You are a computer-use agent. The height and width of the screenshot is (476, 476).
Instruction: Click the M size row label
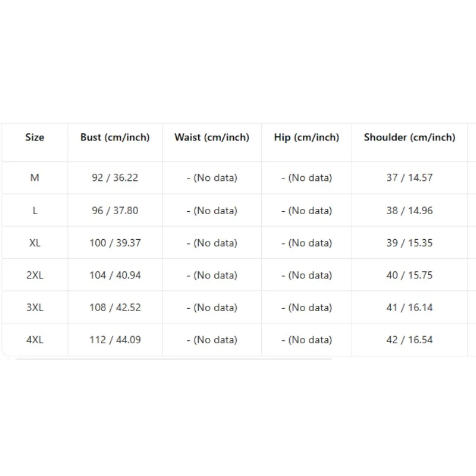click(x=35, y=177)
